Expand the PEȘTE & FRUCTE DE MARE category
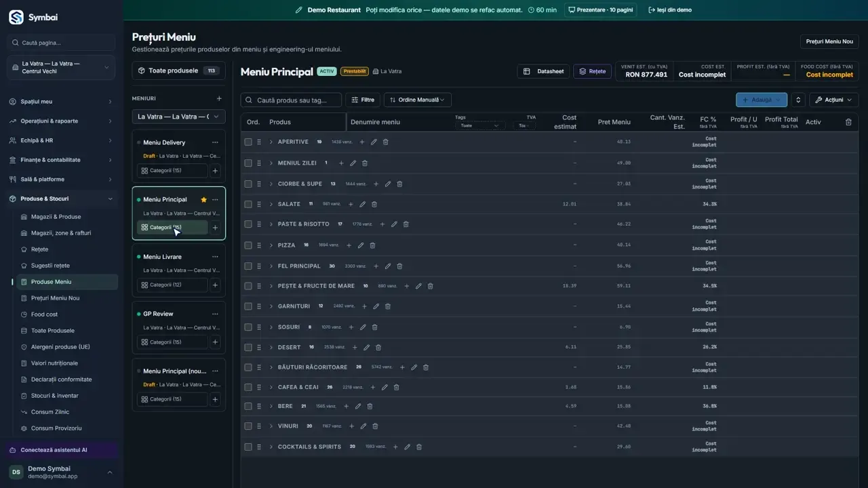This screenshot has width=868, height=488. (x=271, y=286)
